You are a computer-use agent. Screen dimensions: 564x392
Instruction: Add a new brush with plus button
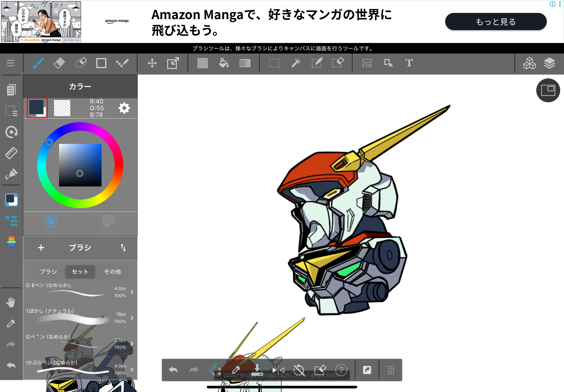tap(41, 248)
